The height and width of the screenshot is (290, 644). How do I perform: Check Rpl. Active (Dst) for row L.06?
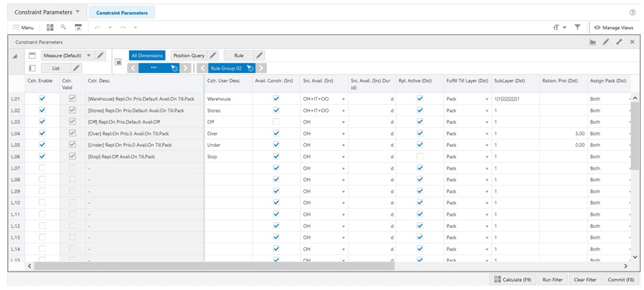pyautogui.click(x=420, y=156)
